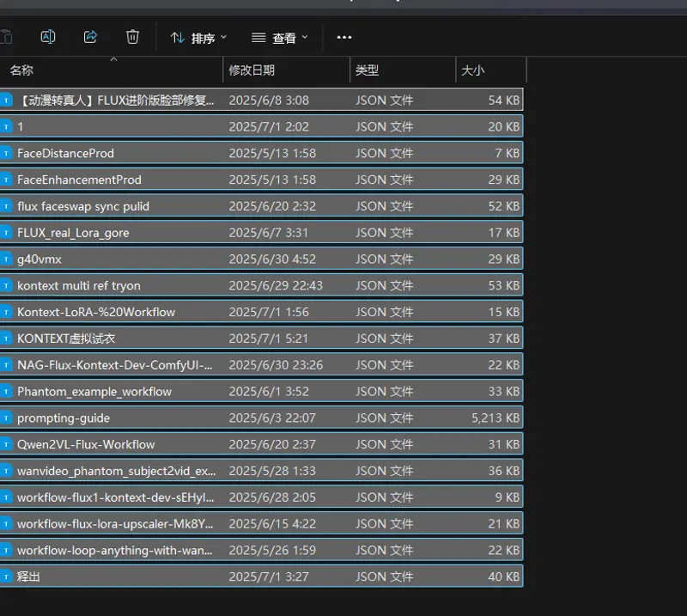Click the file icon next to 1
The height and width of the screenshot is (616, 687).
tap(6, 126)
